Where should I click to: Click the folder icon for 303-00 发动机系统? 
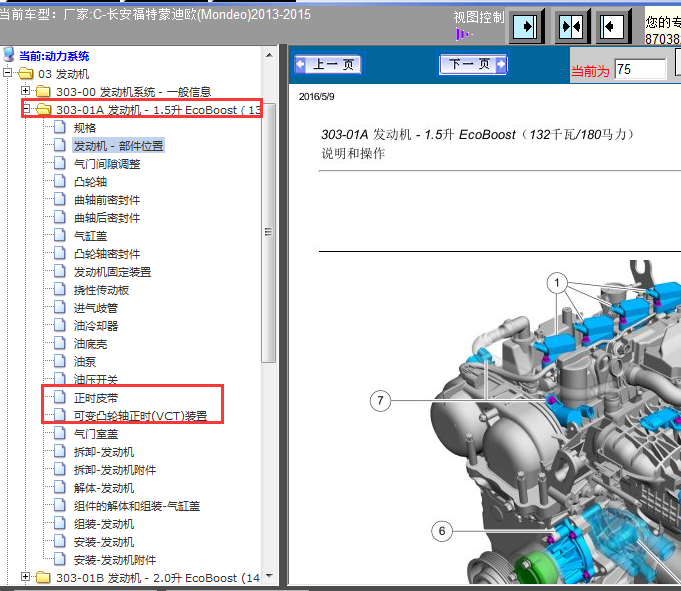(43, 92)
